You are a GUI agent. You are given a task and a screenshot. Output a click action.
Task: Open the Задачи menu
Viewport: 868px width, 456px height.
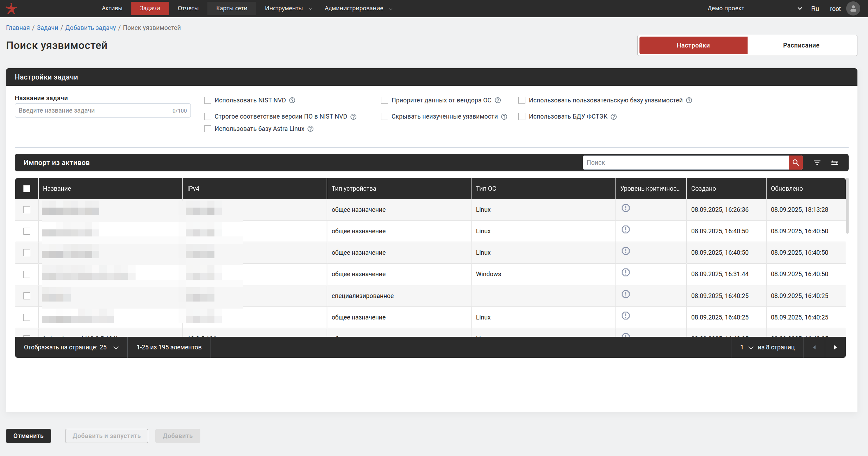[150, 8]
